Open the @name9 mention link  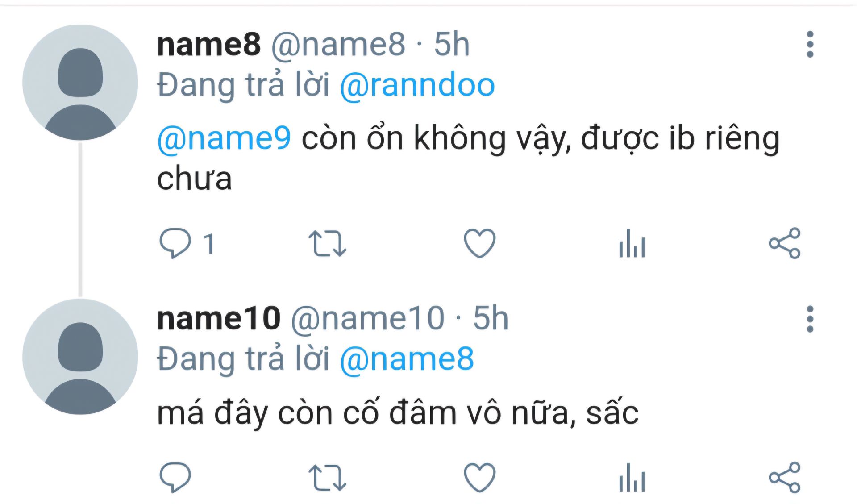(x=224, y=138)
